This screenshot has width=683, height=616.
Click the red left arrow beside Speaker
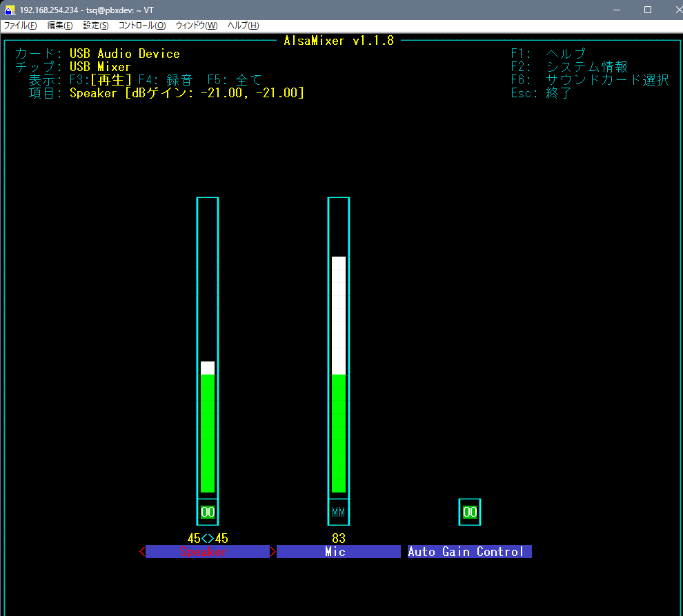142,552
